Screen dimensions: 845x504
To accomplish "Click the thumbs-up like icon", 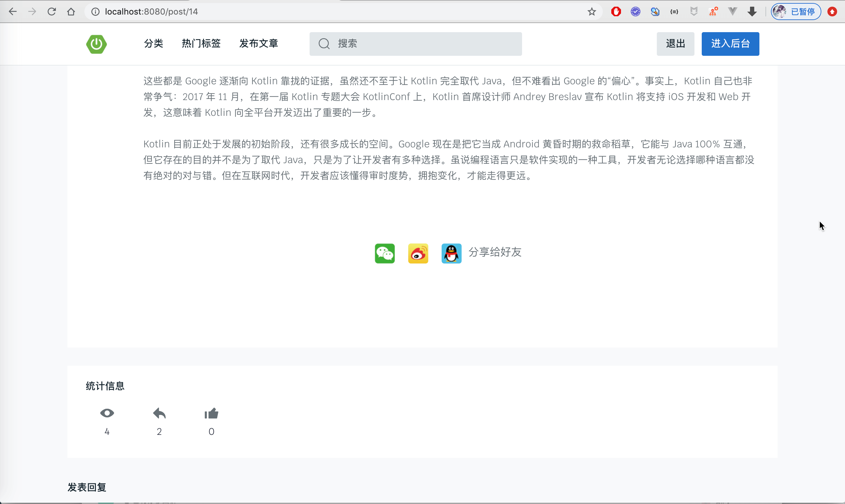I will pos(211,413).
